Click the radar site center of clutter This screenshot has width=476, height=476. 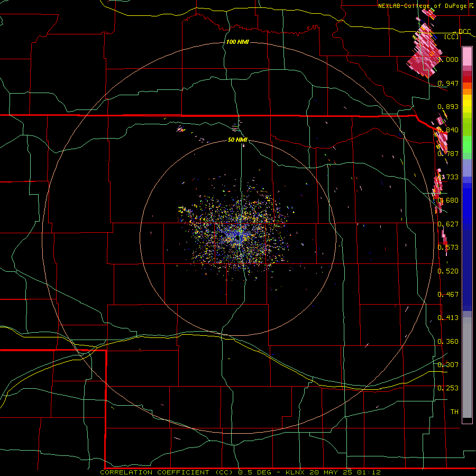tap(239, 237)
